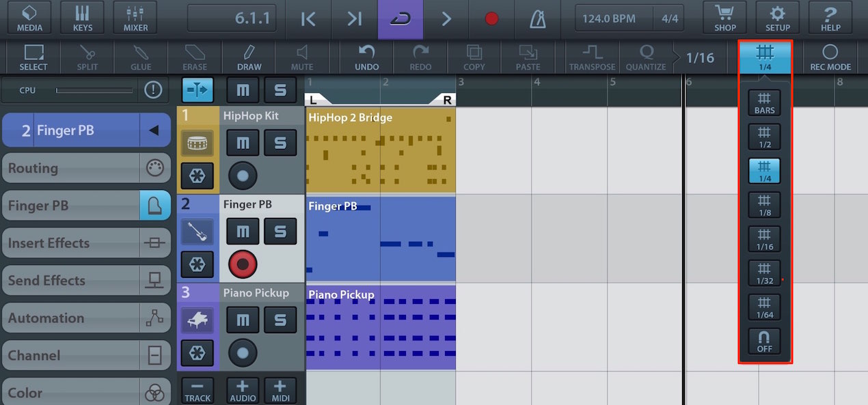Image resolution: width=868 pixels, height=405 pixels.
Task: Collapse the grid snap 1/4 dropdown
Action: coord(765,57)
